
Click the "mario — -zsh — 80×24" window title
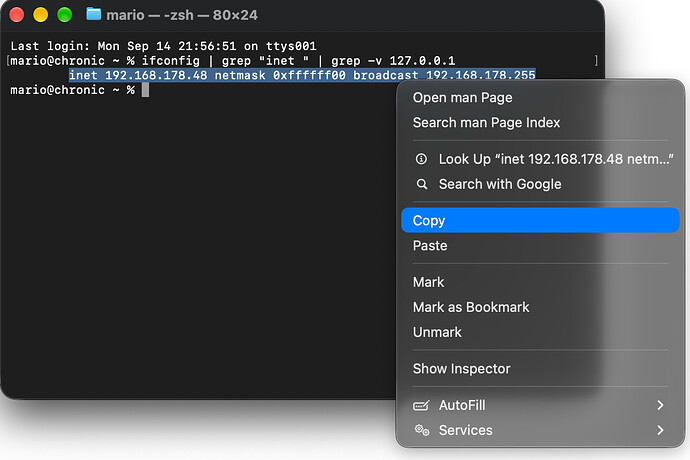tap(182, 15)
